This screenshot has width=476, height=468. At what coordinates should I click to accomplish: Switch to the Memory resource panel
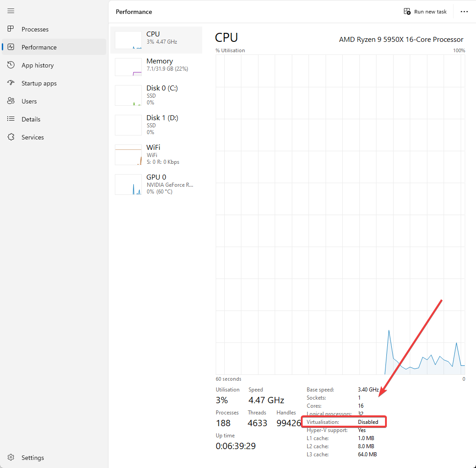coord(156,67)
